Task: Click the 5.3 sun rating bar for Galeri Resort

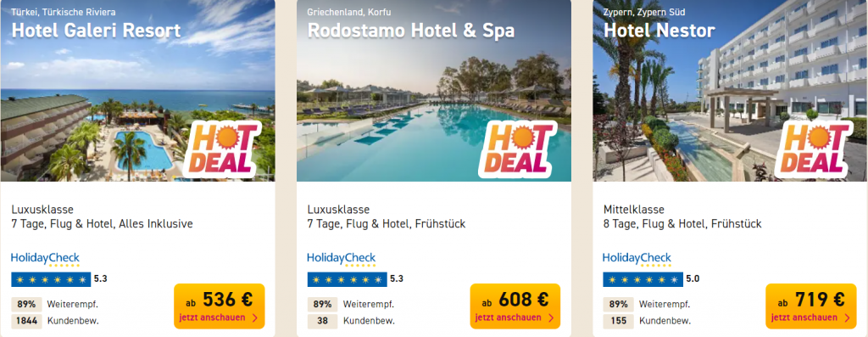Action: (x=51, y=279)
